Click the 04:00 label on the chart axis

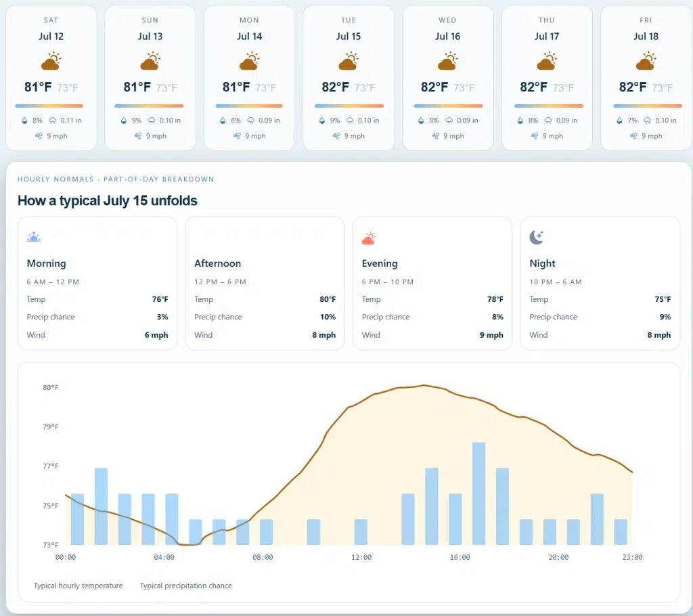click(164, 557)
